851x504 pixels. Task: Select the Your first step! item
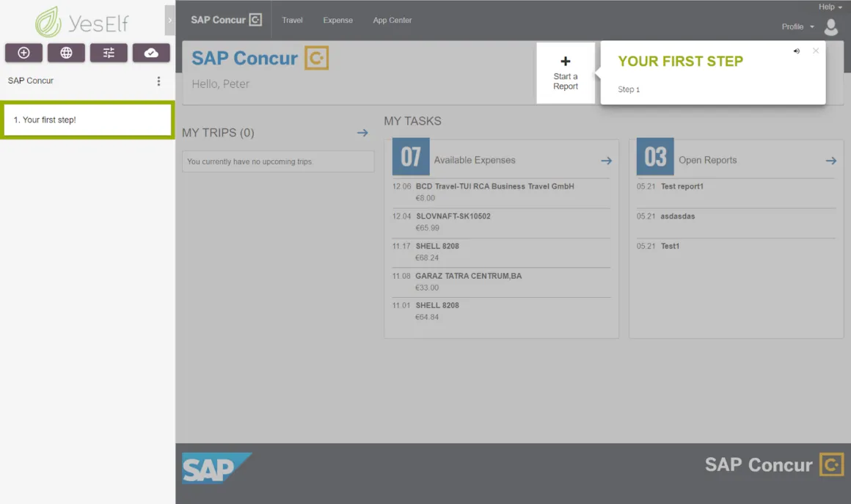coord(87,120)
